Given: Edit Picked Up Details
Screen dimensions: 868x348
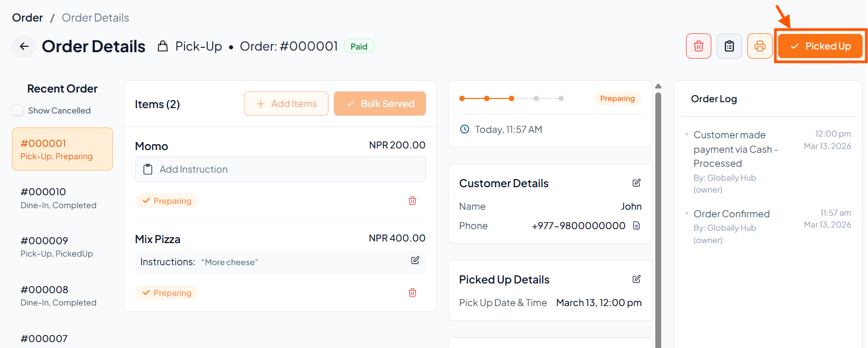Looking at the screenshot, I should pos(636,279).
